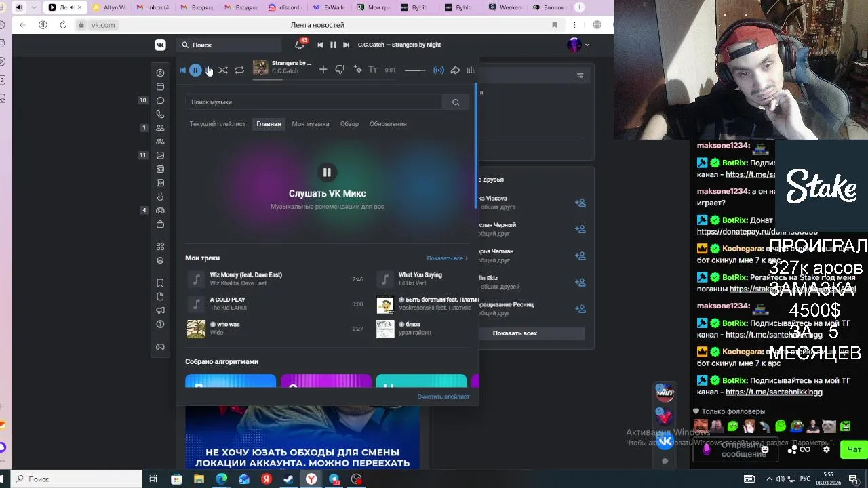The height and width of the screenshot is (488, 868).
Task: Open the notifications bell with 43 badge
Action: (300, 45)
